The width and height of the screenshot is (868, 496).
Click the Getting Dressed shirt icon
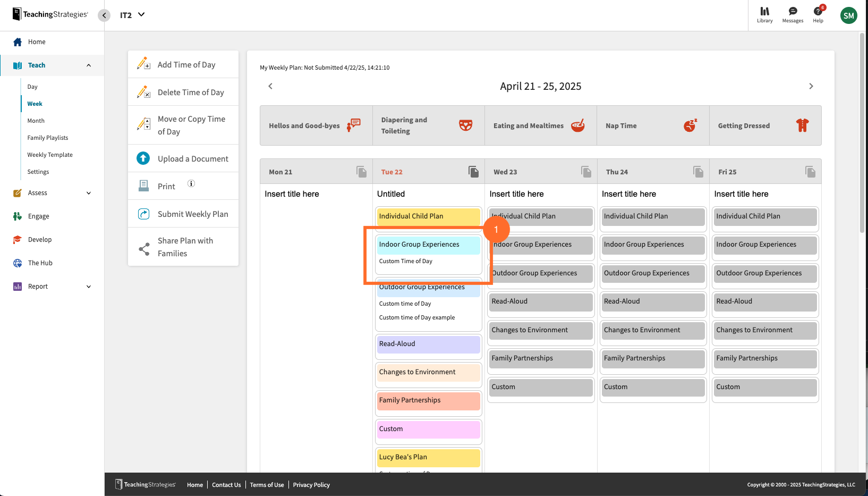coord(802,125)
